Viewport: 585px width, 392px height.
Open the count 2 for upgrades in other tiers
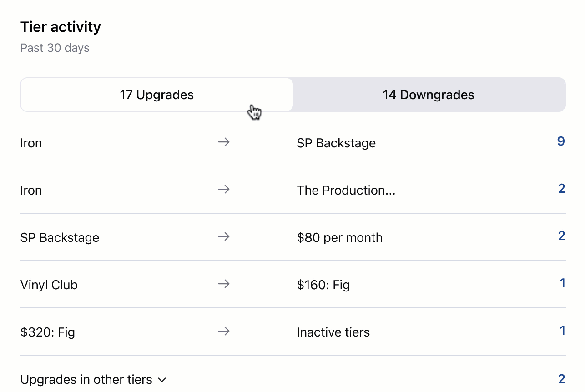tap(561, 379)
